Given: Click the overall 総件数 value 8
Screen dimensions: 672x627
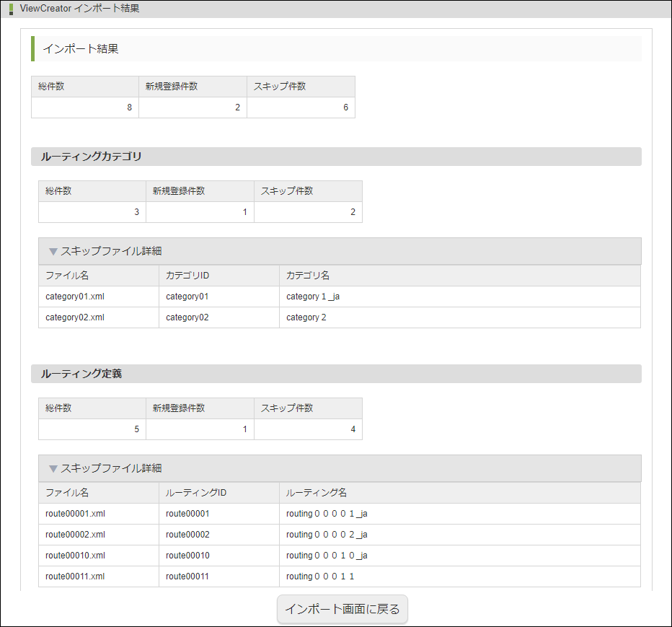Looking at the screenshot, I should click(85, 108).
